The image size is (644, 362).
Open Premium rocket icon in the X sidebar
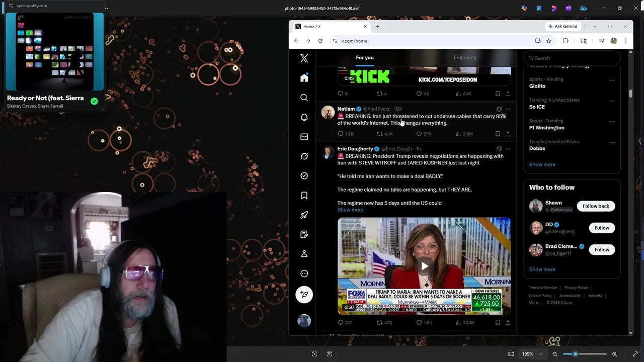(304, 215)
